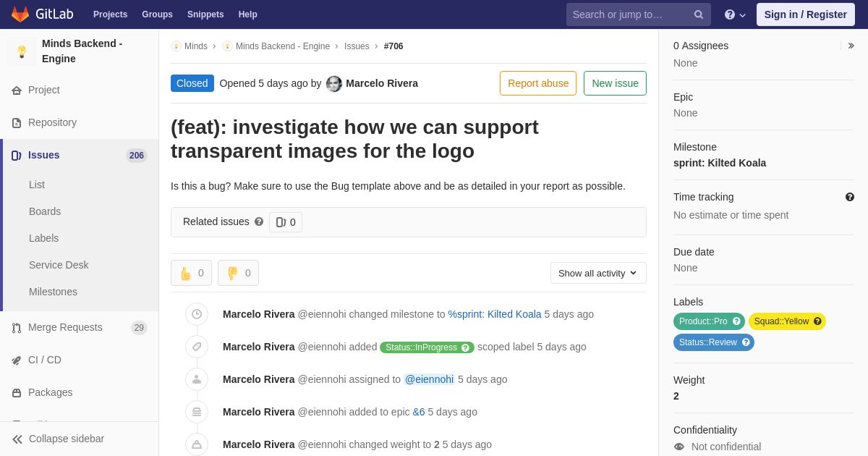Open %sprint: Kilted Koala activity link

(x=495, y=314)
